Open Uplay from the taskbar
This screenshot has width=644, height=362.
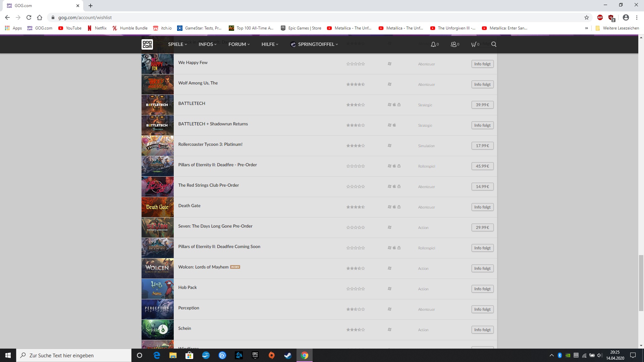click(x=222, y=355)
